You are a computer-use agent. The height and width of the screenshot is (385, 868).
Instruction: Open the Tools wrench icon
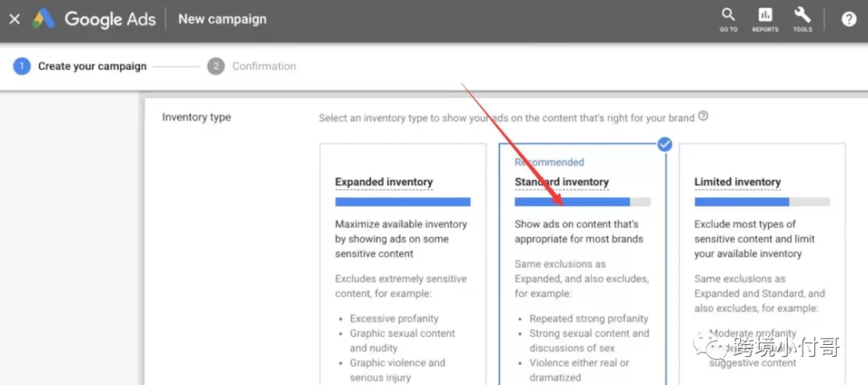[802, 19]
